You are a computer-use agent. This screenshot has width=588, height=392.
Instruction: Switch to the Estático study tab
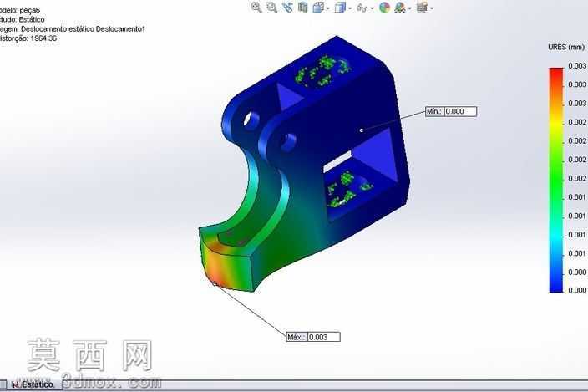coord(33,384)
